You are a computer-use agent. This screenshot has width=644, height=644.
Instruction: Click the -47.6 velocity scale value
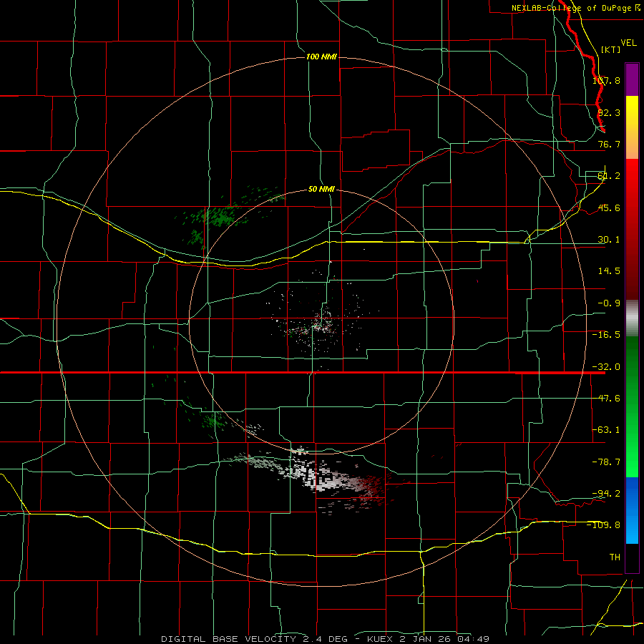tap(606, 399)
